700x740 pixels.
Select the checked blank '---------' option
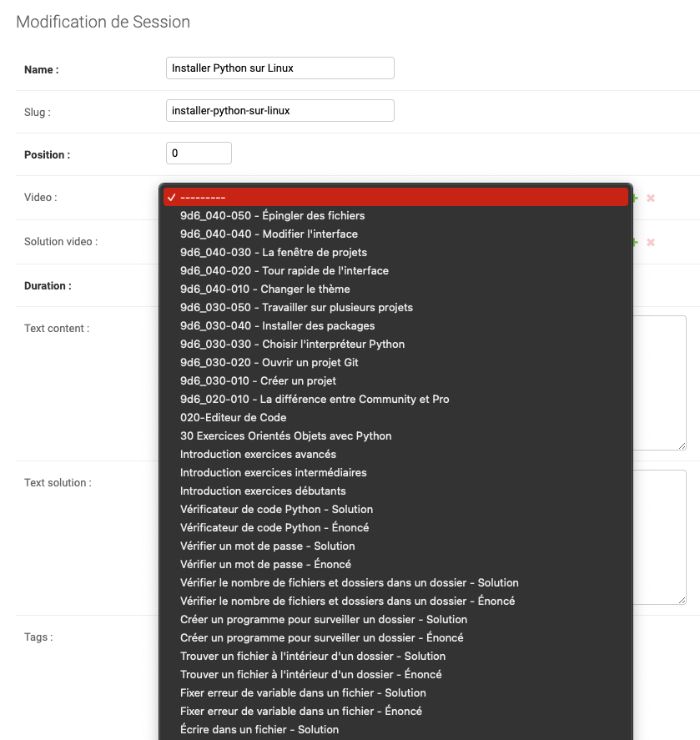point(395,197)
